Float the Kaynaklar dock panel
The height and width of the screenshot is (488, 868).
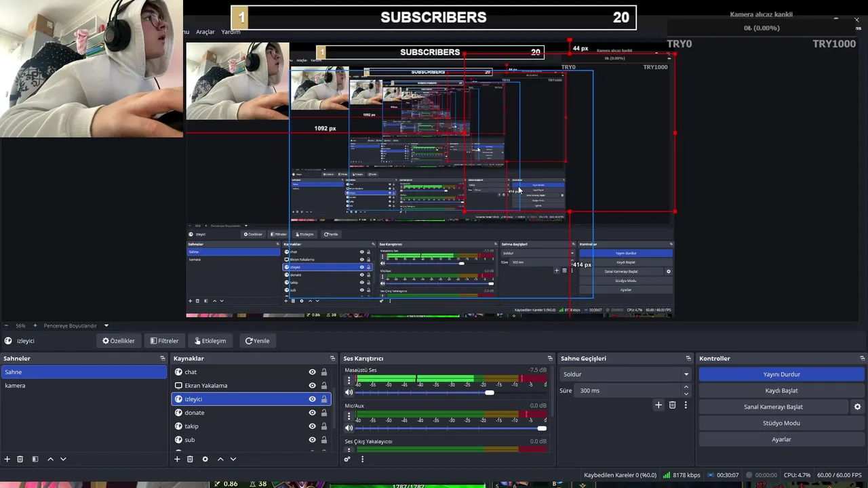[x=332, y=358]
